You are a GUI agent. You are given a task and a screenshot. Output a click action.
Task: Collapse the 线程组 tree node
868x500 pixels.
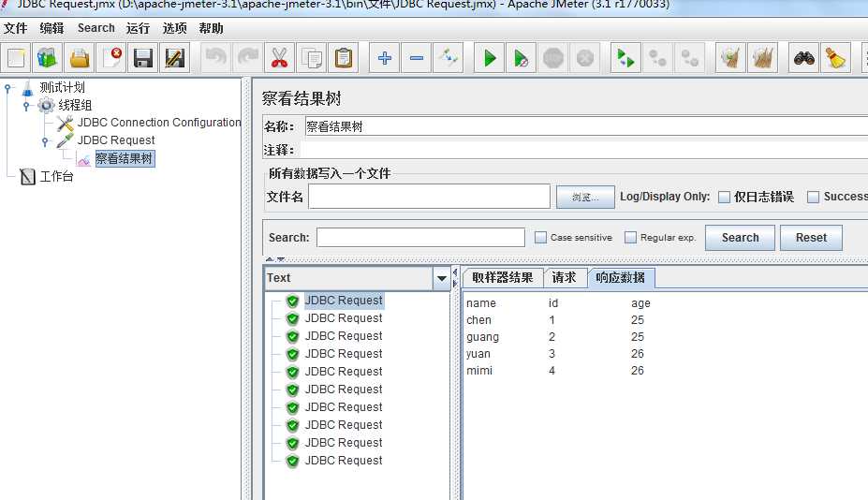[x=26, y=105]
